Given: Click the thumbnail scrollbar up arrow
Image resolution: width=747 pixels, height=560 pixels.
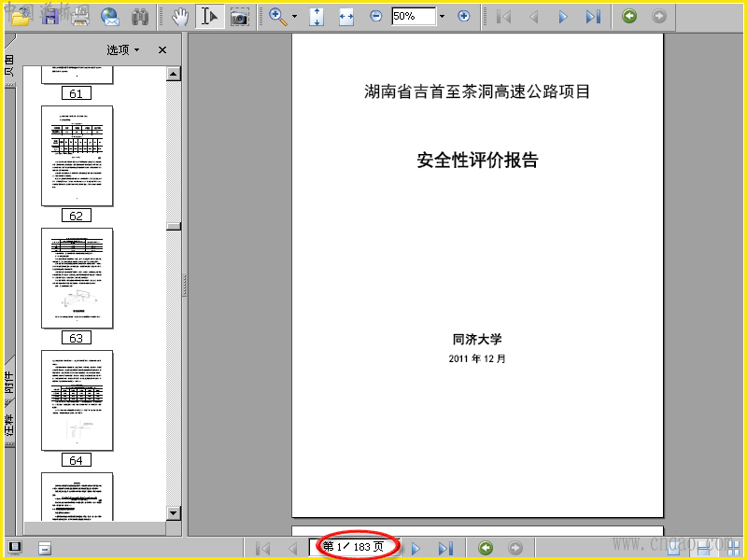Looking at the screenshot, I should tap(174, 74).
